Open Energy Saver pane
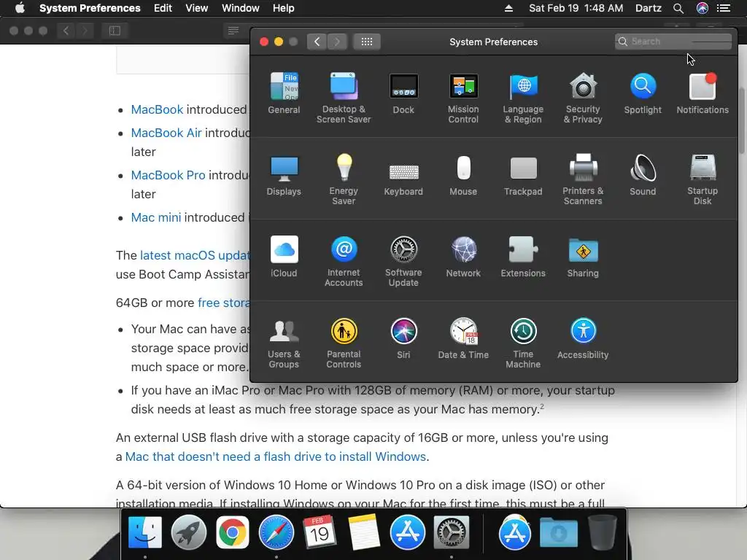747x560 pixels. pos(344,179)
